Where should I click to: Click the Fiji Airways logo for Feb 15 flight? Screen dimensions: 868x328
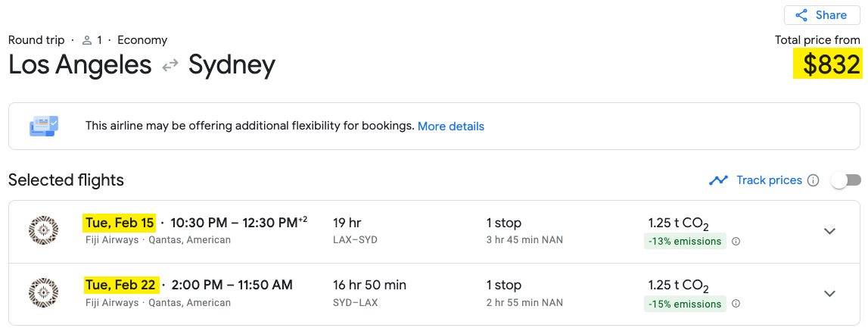tap(43, 230)
